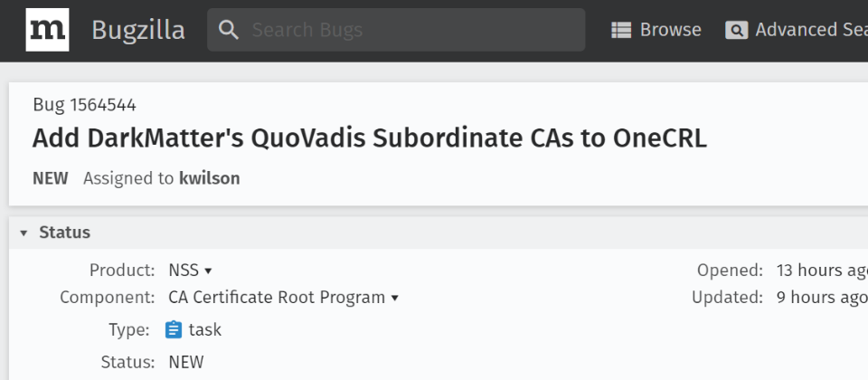Open the Advanced Search menu text
This screenshot has height=380, width=868.
[810, 30]
